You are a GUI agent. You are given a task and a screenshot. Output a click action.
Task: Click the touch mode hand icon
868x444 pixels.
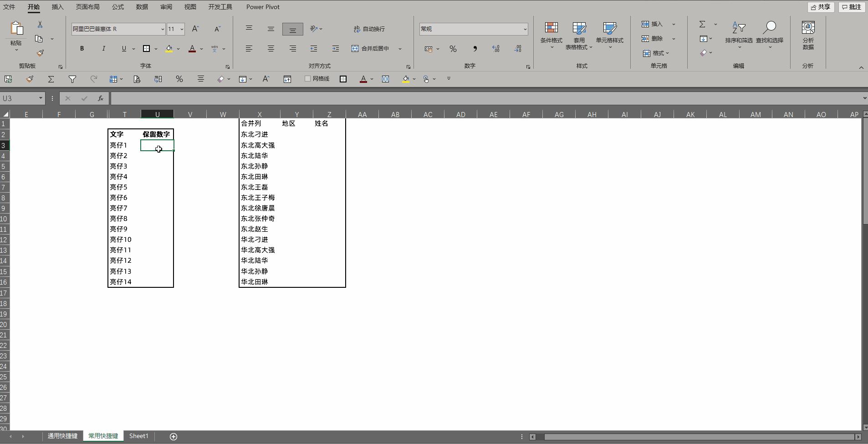click(x=426, y=79)
